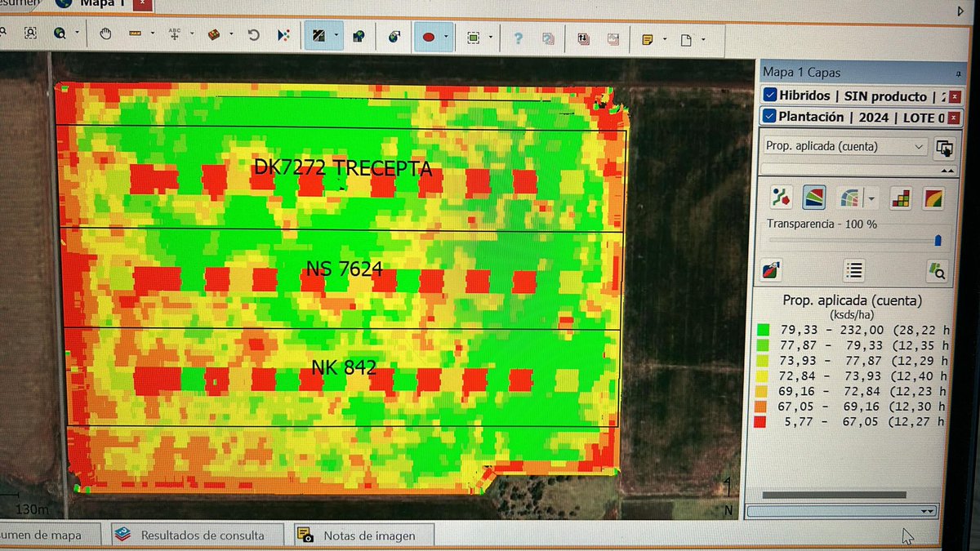Adjust the Transparencia slider handle
Image resolution: width=980 pixels, height=551 pixels.
[938, 240]
